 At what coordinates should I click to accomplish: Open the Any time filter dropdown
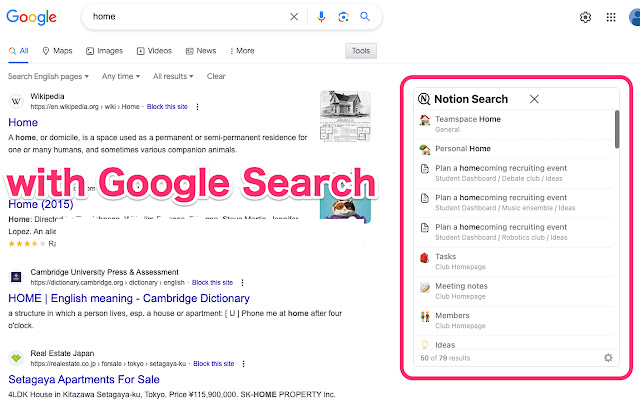[121, 76]
